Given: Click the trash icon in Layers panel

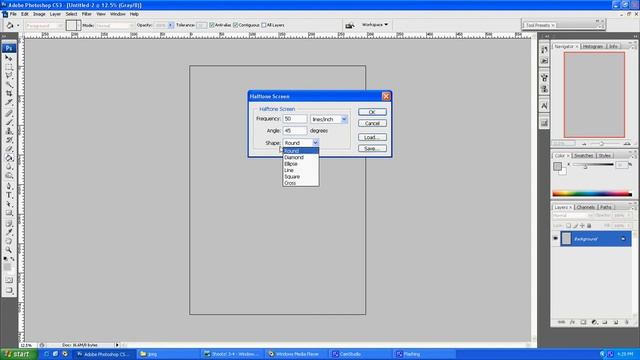Looking at the screenshot, I should pyautogui.click(x=627, y=322).
